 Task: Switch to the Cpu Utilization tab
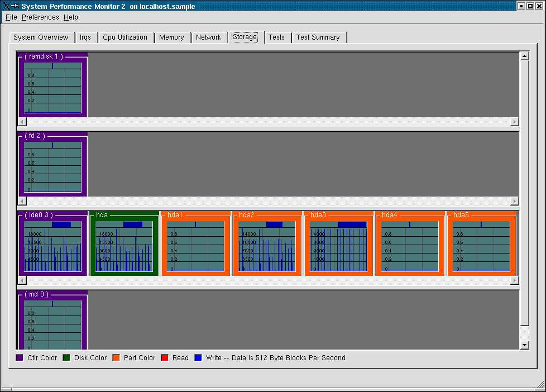125,37
